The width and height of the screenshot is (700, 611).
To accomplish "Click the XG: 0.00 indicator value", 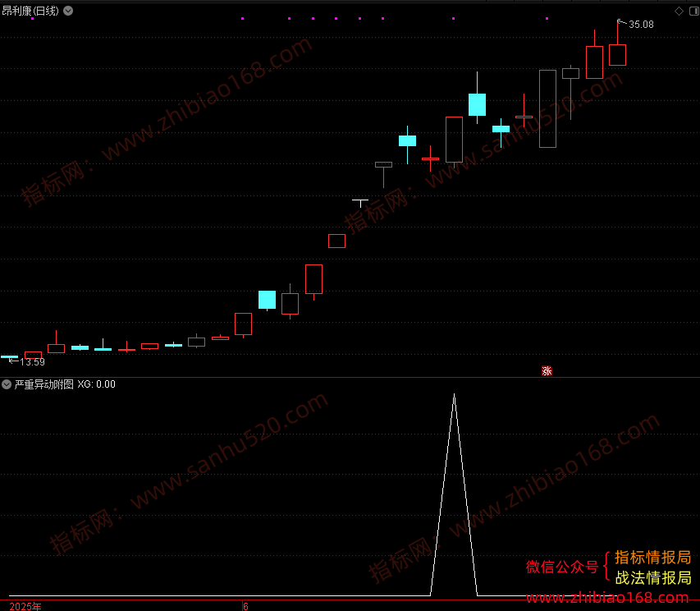I will coord(97,384).
